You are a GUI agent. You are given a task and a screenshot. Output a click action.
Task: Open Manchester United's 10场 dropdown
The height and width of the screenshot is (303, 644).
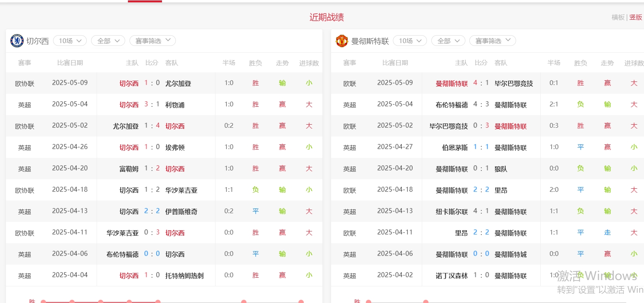[410, 41]
